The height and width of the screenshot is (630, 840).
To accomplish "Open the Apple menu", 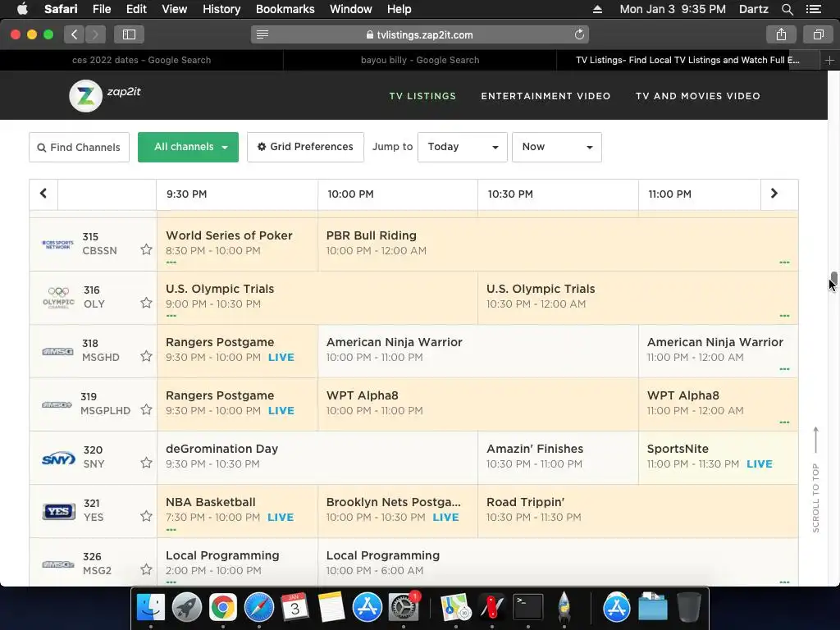I will point(22,9).
